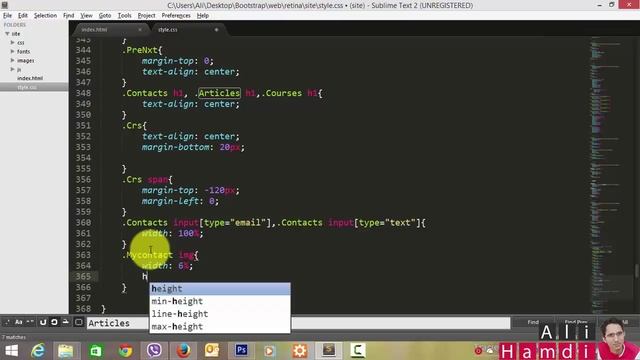Click the weather cloud tray icon

pos(489,351)
